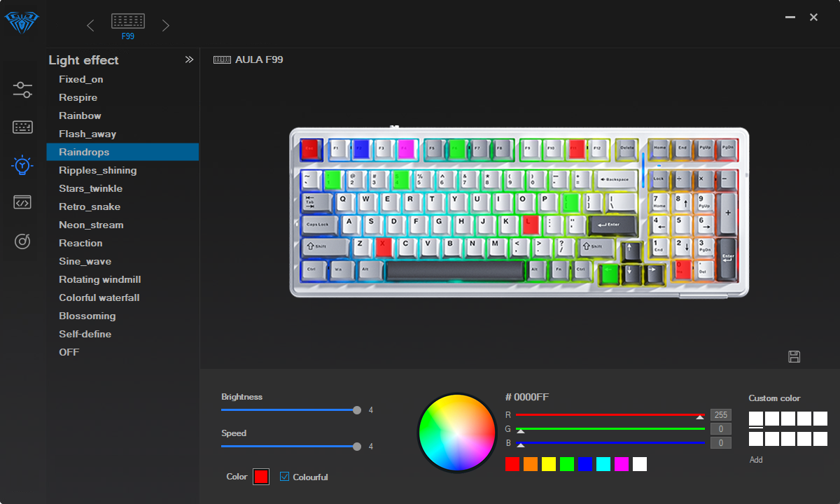
Task: Choose the Colorful waterfall light effect
Action: [x=99, y=297]
